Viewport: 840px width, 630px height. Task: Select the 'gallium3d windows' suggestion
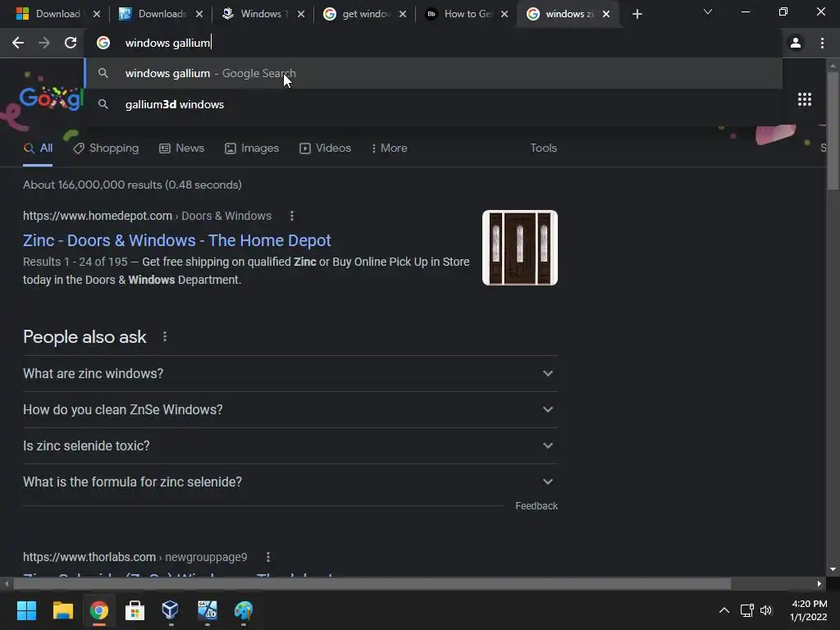433,104
